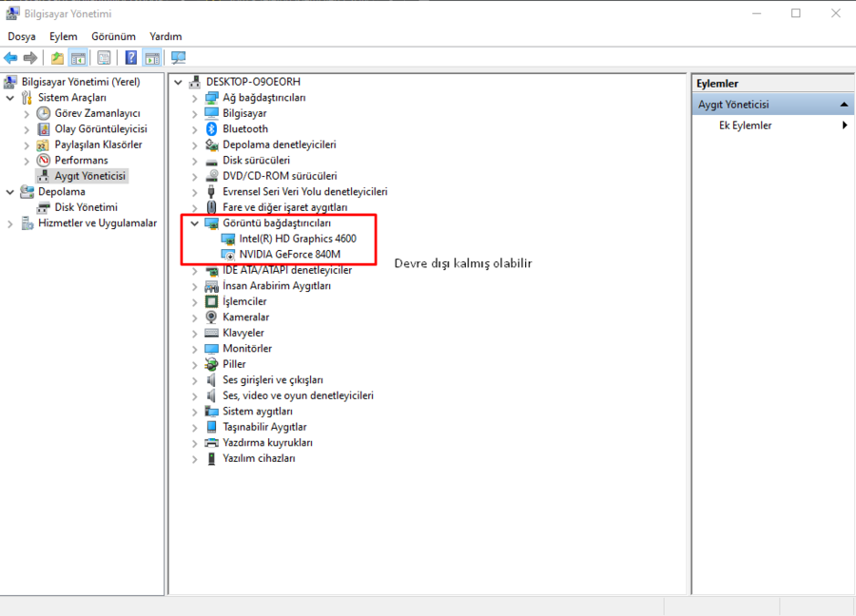Click the Monitörler display icon
Image resolution: width=856 pixels, height=616 pixels.
click(x=211, y=349)
